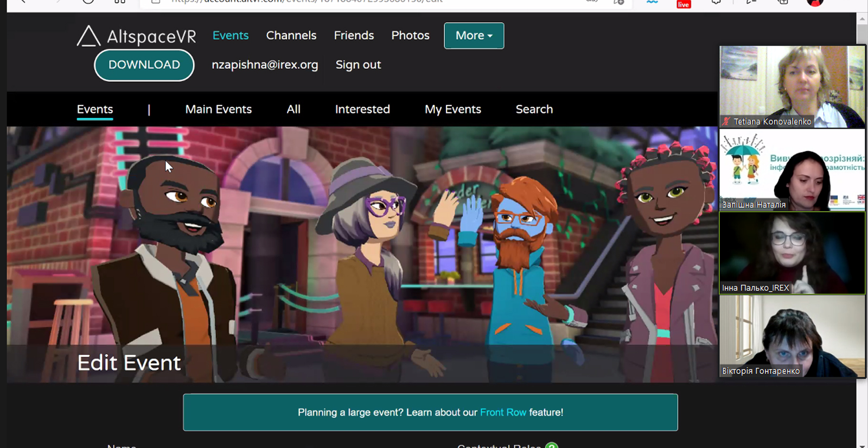
Task: Open the Photos navigation link
Action: click(410, 36)
